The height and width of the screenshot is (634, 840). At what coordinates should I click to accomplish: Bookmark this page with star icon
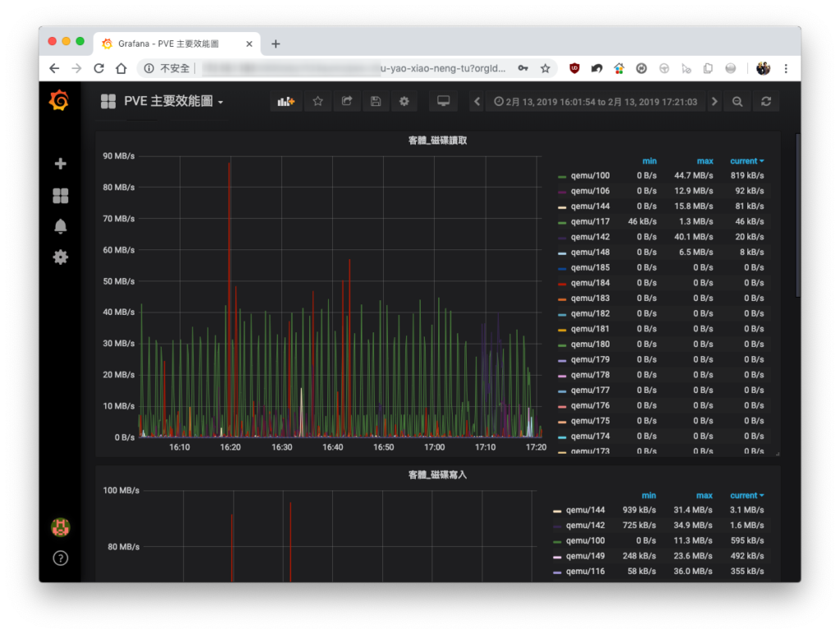pyautogui.click(x=546, y=69)
